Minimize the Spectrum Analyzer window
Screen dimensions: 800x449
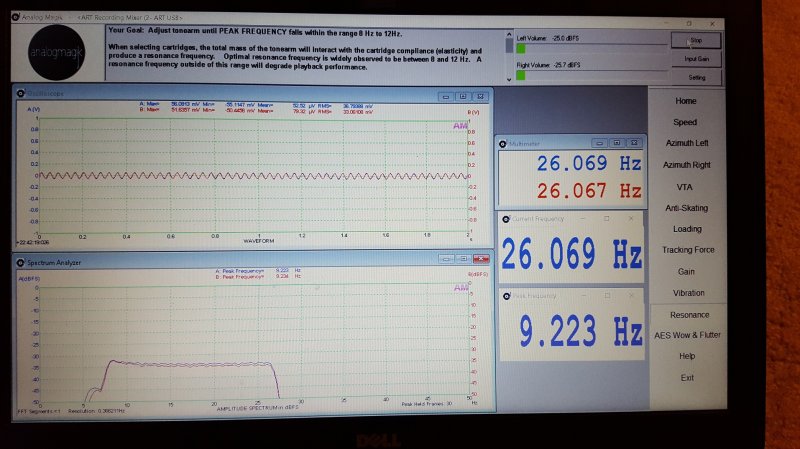[x=446, y=259]
